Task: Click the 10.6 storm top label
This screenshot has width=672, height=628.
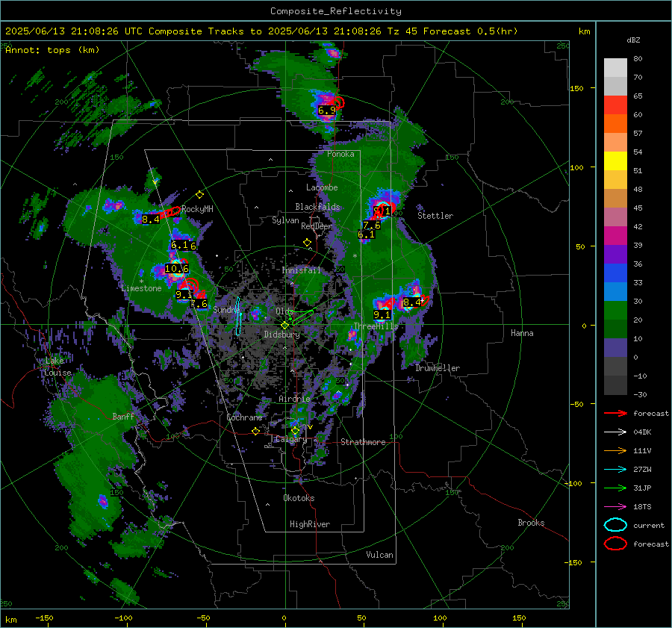Action: point(176,269)
